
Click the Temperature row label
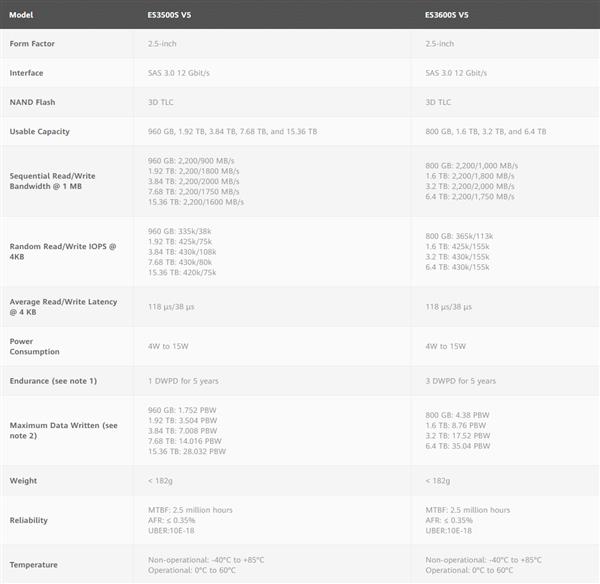(x=33, y=565)
